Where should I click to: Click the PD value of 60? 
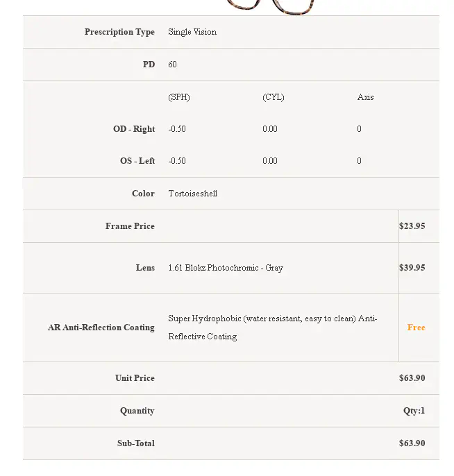coord(172,65)
